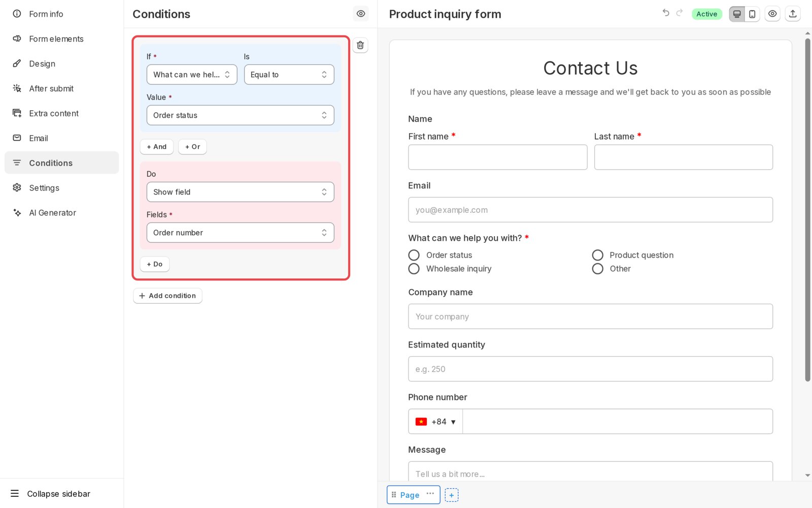Open the Value dropdown showing Order status
This screenshot has width=812, height=508.
point(240,115)
